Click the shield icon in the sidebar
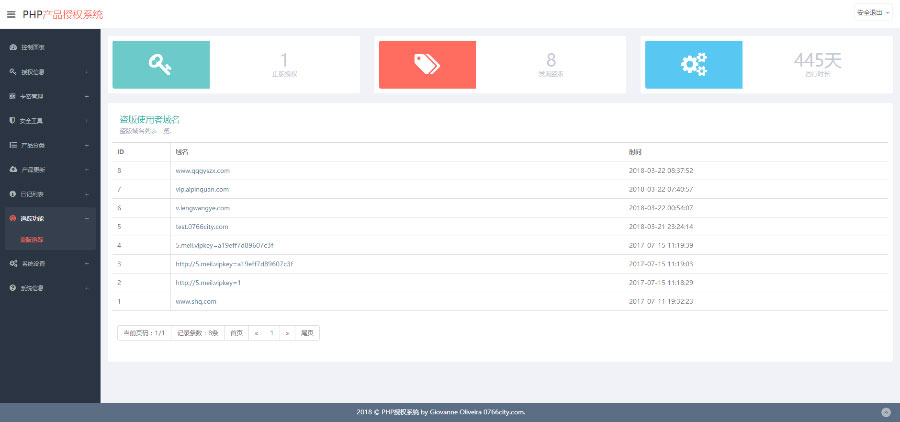The width and height of the screenshot is (900, 422). [x=12, y=121]
